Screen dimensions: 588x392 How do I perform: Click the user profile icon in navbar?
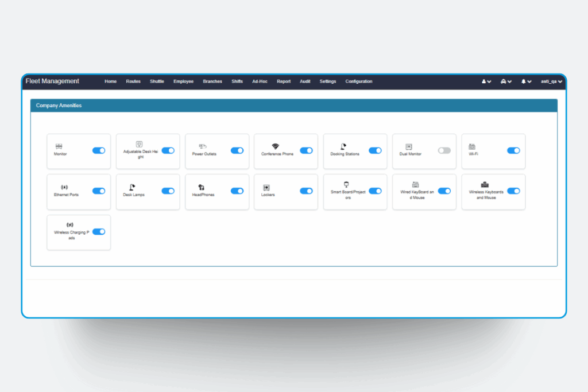[483, 81]
